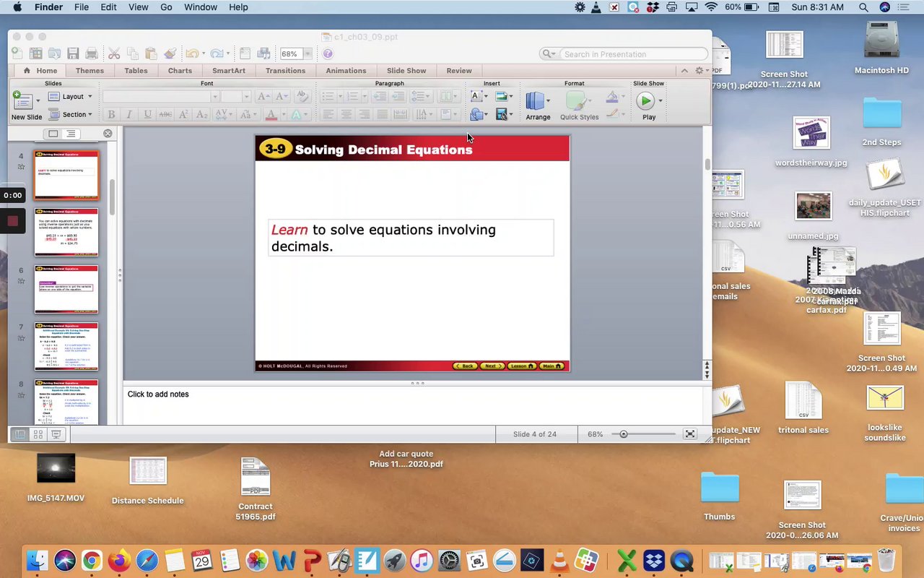Screen dimensions: 924x578
Task: Open VLC cone icon in Dock
Action: [559, 561]
